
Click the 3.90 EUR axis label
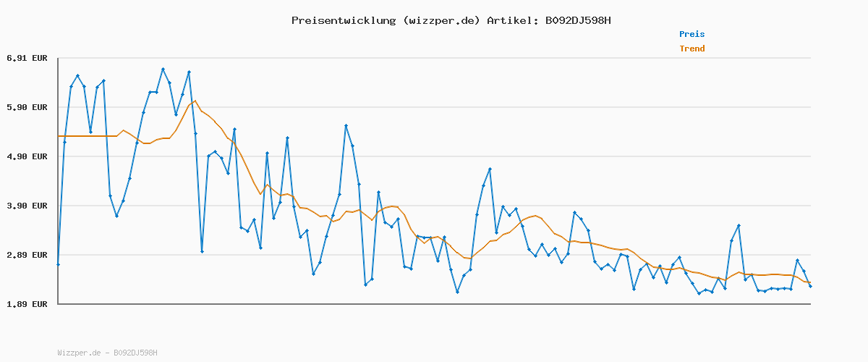(x=27, y=206)
